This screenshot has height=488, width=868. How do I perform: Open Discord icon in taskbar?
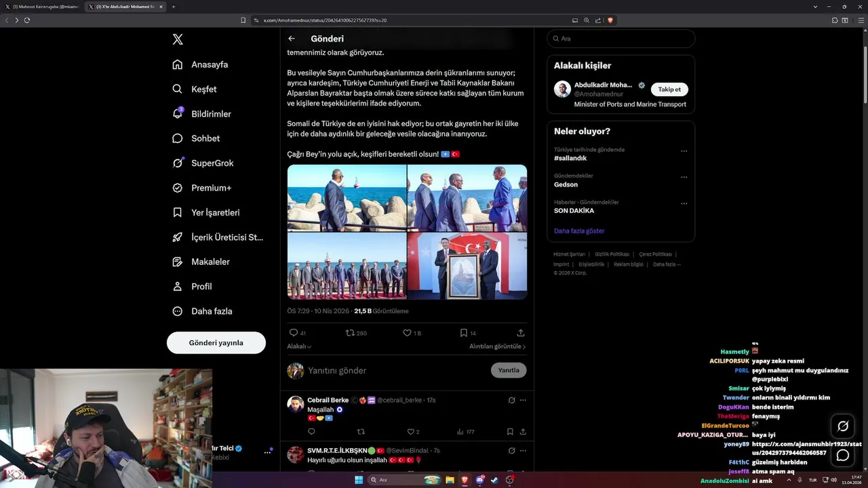tap(479, 480)
